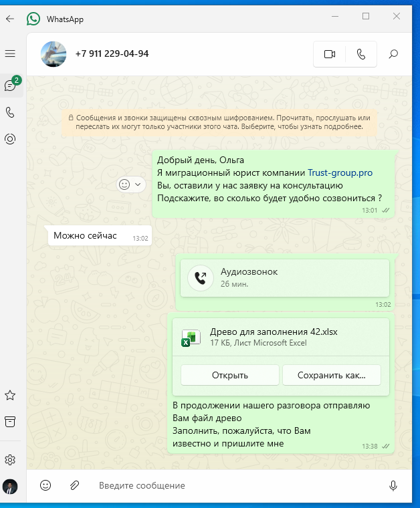Open the Status updates tab
Screen dimensions: 420x508
(10, 139)
